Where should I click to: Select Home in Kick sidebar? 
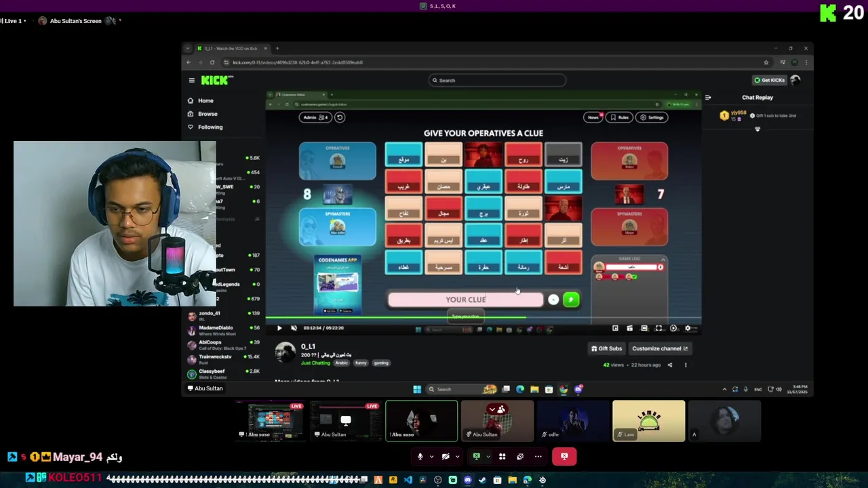201,100
